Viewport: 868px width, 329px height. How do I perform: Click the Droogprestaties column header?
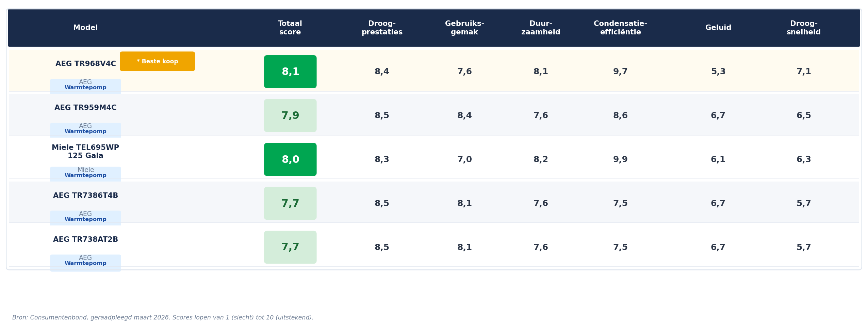tap(382, 28)
